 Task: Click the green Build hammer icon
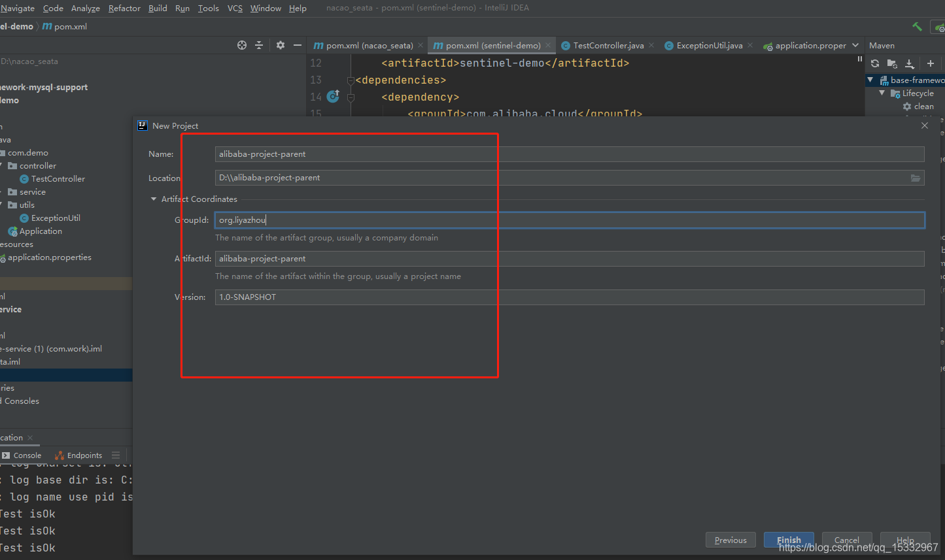tap(917, 26)
